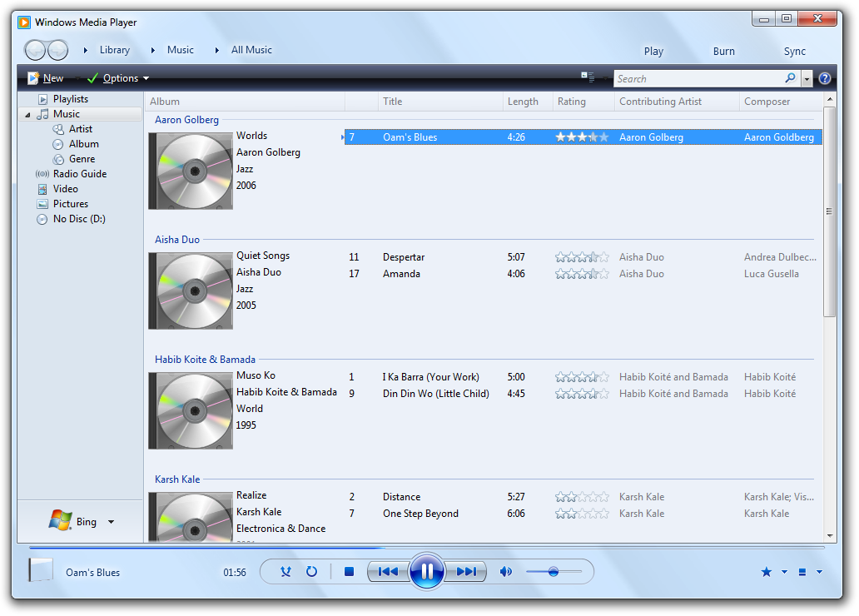Screen dimensions: 859x616
Task: Expand the Bing online store dropdown
Action: 111,522
